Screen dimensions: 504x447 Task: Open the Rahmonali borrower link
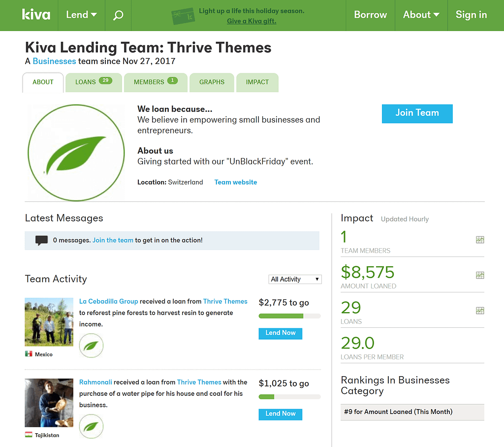point(96,382)
